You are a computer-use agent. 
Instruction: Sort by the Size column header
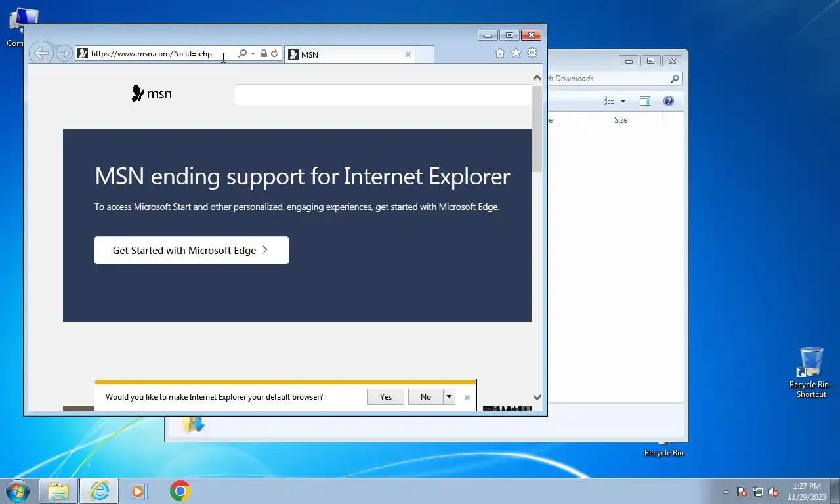[x=637, y=120]
